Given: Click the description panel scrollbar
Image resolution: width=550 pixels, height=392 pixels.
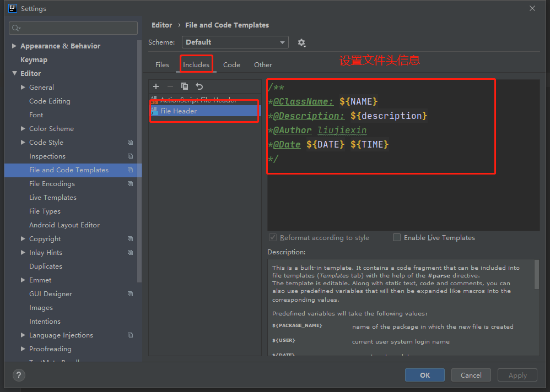Looking at the screenshot, I should point(536,274).
